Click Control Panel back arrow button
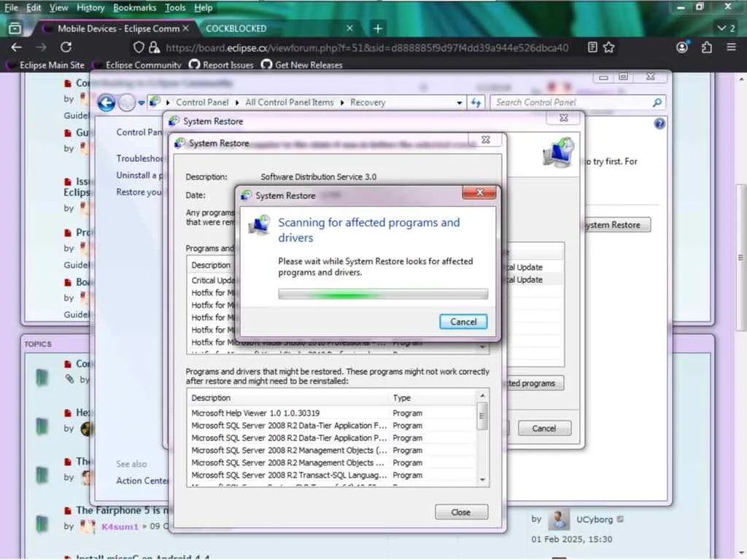The height and width of the screenshot is (560, 747). (107, 102)
